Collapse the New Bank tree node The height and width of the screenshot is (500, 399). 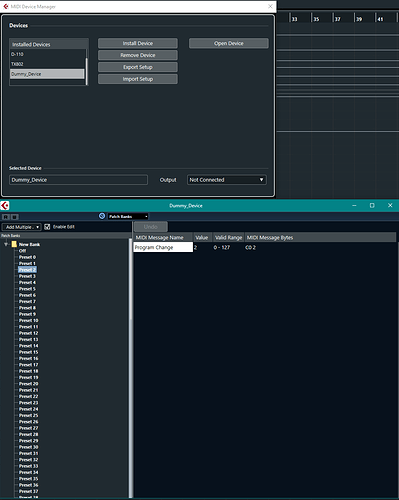tap(6, 244)
